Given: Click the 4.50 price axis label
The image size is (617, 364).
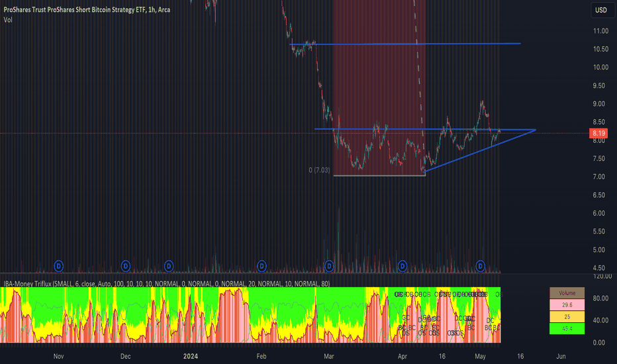Looking at the screenshot, I should [599, 268].
